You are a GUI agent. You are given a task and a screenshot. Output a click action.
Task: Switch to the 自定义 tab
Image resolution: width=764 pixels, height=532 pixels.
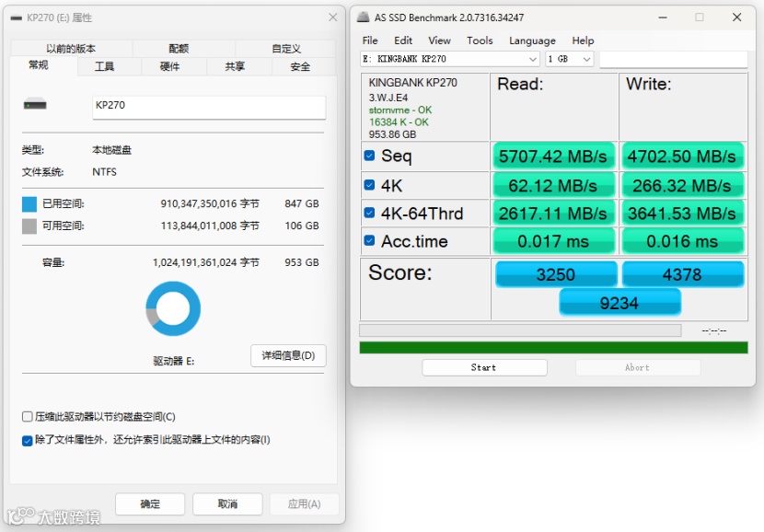[286, 48]
